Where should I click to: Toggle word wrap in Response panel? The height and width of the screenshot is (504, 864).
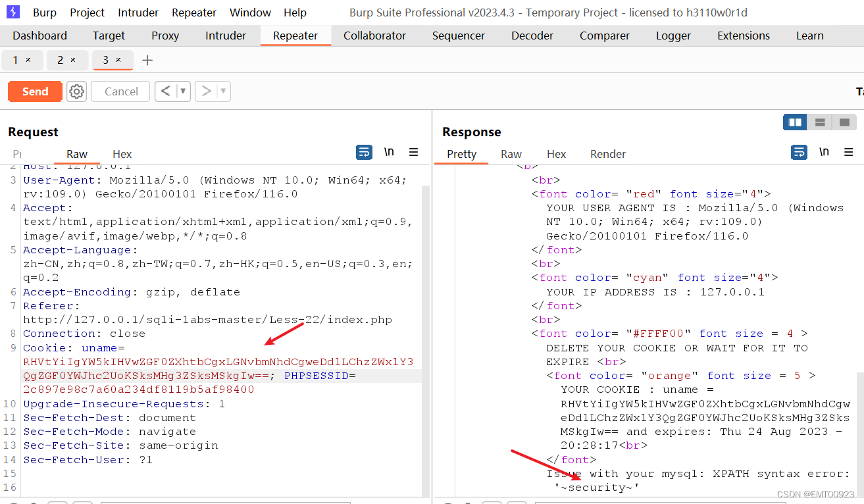(x=799, y=153)
